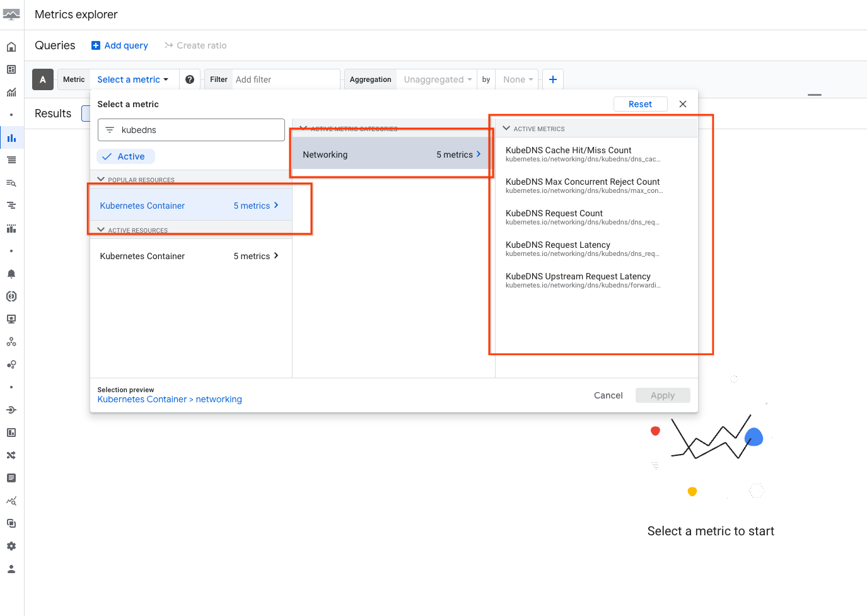Collapse the Active Metric Categories section

(x=303, y=128)
